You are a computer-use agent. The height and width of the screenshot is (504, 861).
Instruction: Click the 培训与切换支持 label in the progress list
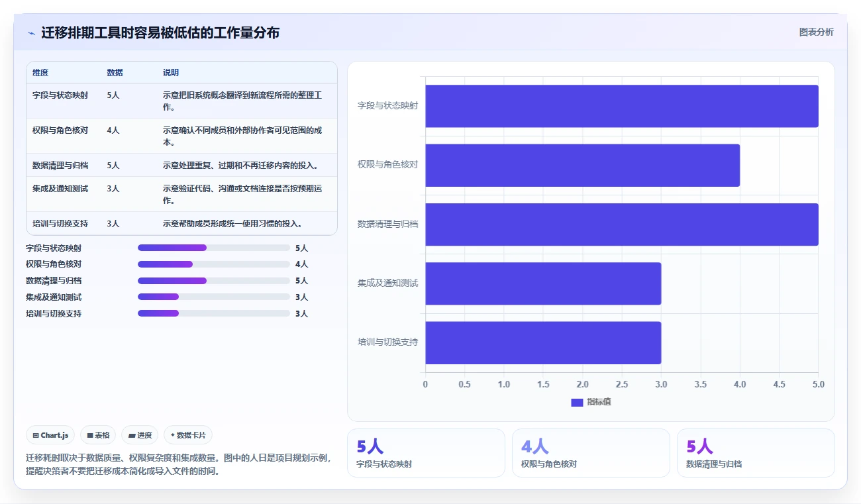(x=54, y=314)
